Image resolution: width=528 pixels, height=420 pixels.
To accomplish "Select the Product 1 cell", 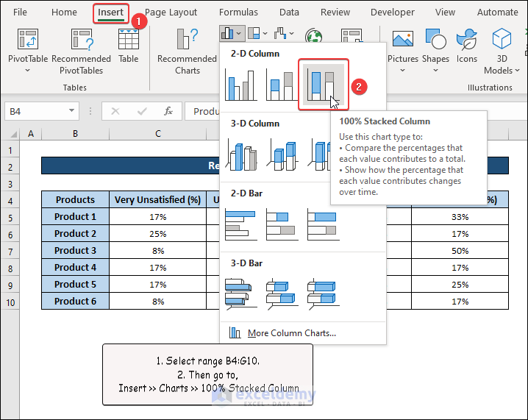I will tap(76, 216).
